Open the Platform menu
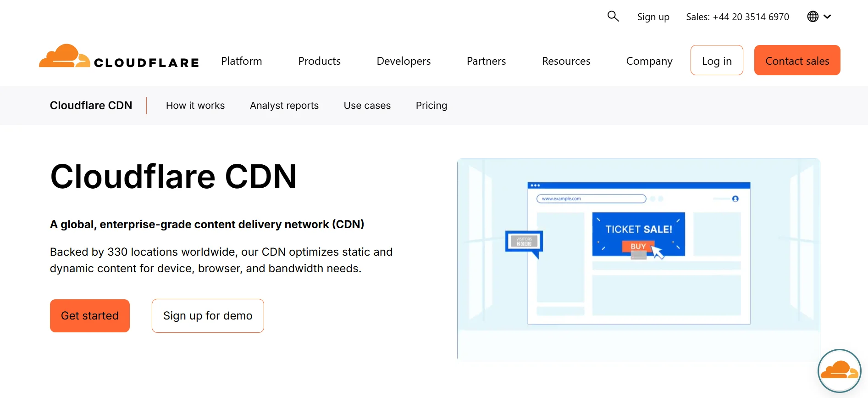The height and width of the screenshot is (398, 868). coord(242,61)
